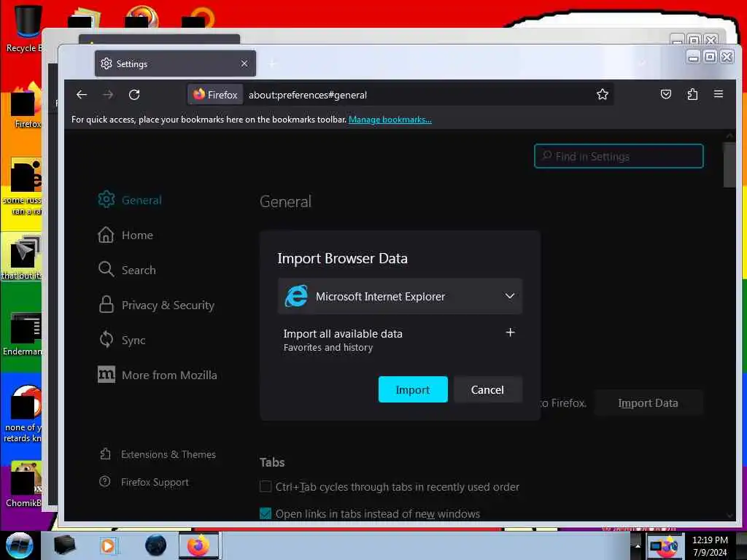Select the Enderman desktop icon
Screen dimensions: 747x560
(23, 335)
